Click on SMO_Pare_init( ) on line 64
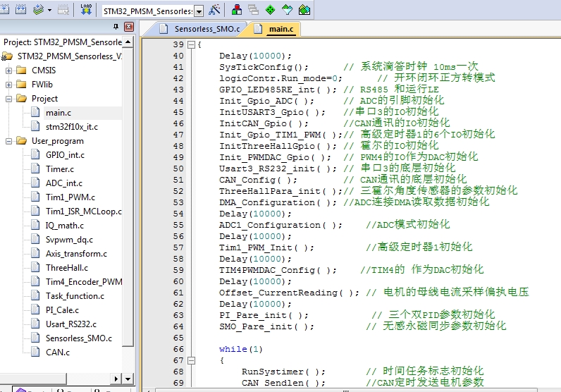The height and width of the screenshot is (392, 561). (x=266, y=326)
